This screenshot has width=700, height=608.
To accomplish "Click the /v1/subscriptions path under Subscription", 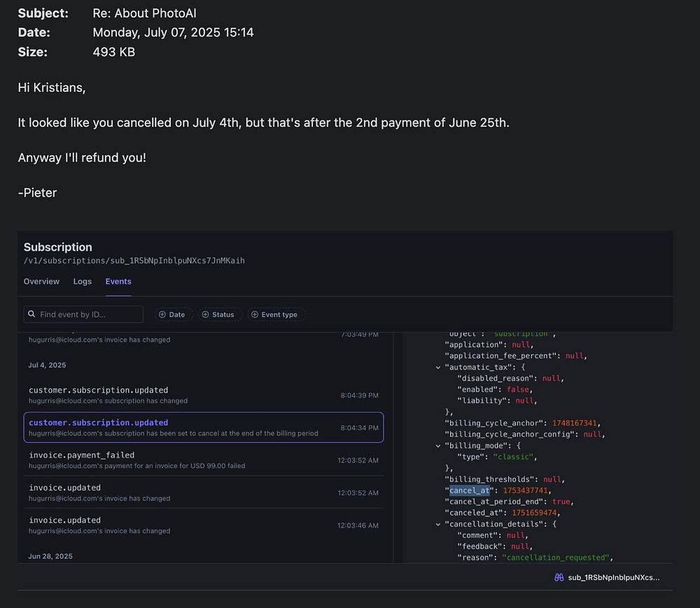I will tap(134, 261).
